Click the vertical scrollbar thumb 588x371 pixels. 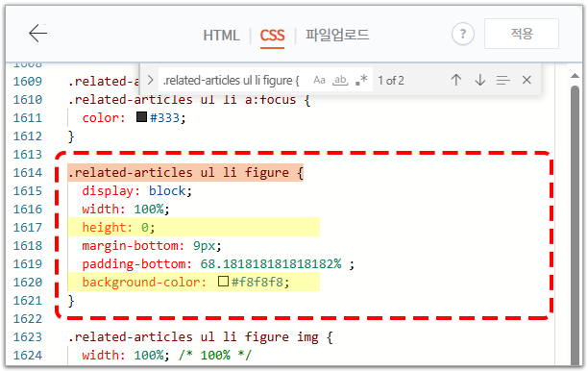[x=575, y=225]
